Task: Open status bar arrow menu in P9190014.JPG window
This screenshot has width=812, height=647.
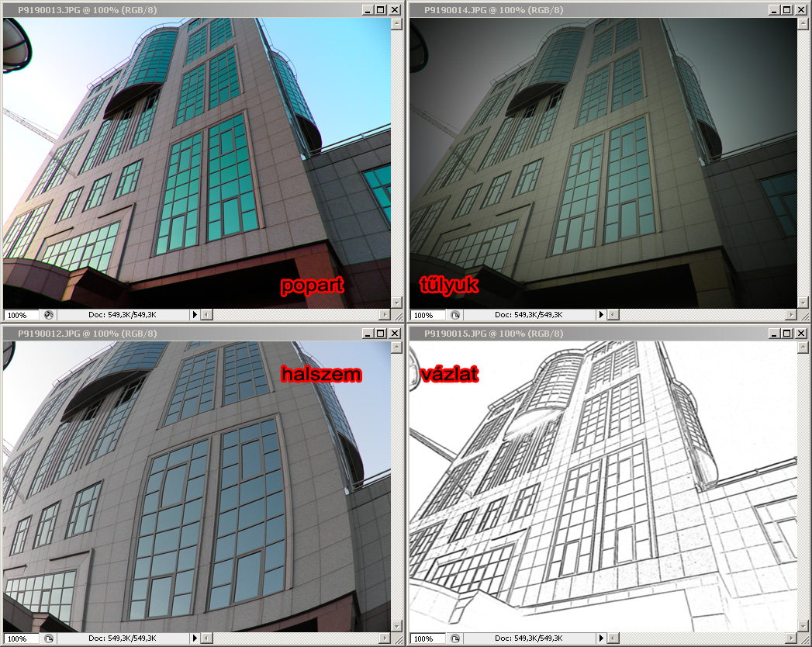Action: [x=601, y=314]
